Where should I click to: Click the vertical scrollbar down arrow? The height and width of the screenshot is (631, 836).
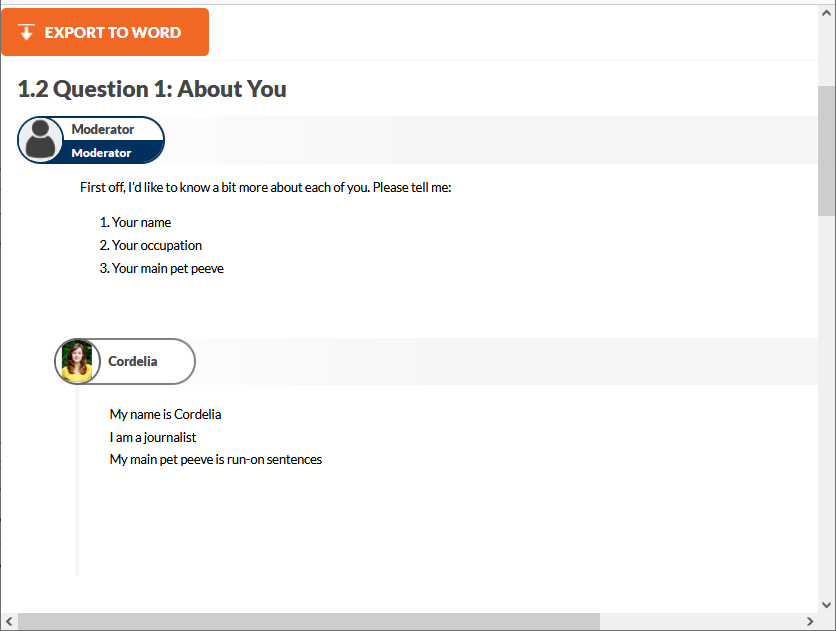click(x=826, y=605)
